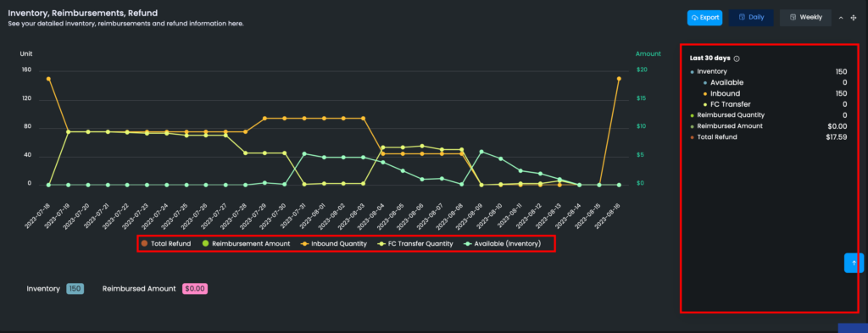The image size is (868, 333).
Task: Click the Export button
Action: pos(704,18)
